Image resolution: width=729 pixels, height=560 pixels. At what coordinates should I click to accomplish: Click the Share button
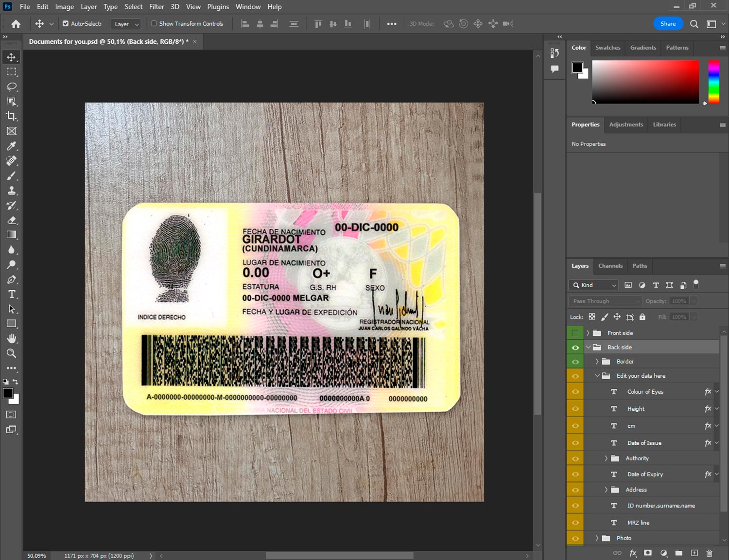(x=667, y=23)
